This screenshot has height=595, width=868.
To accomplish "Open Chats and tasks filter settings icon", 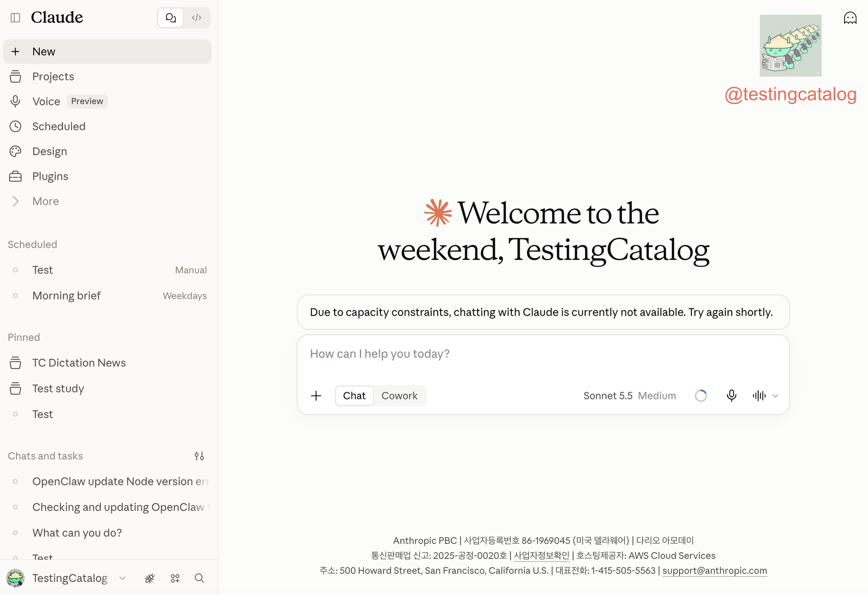I will click(x=199, y=456).
